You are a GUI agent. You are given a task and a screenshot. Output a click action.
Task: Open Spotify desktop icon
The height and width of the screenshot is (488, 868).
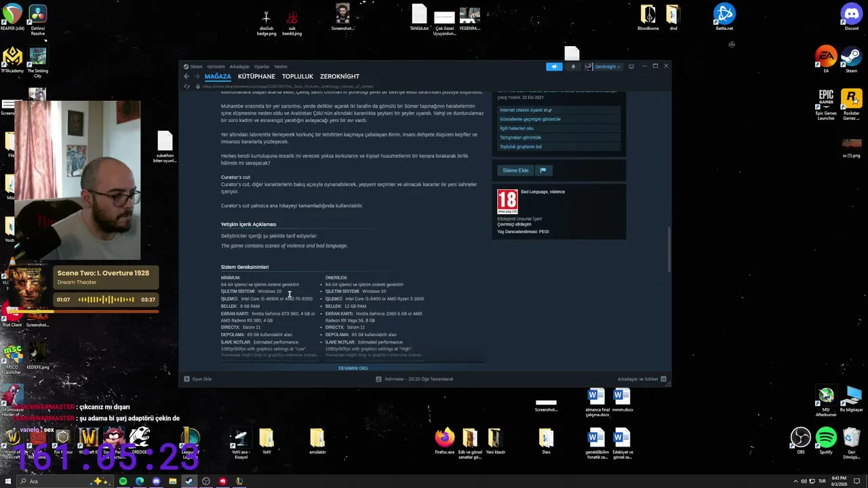826,441
